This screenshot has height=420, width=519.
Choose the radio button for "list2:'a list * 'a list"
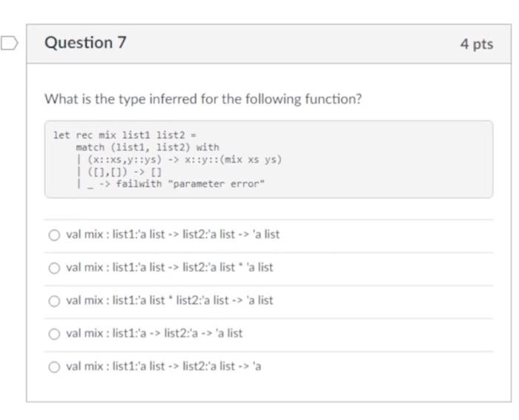[53, 267]
